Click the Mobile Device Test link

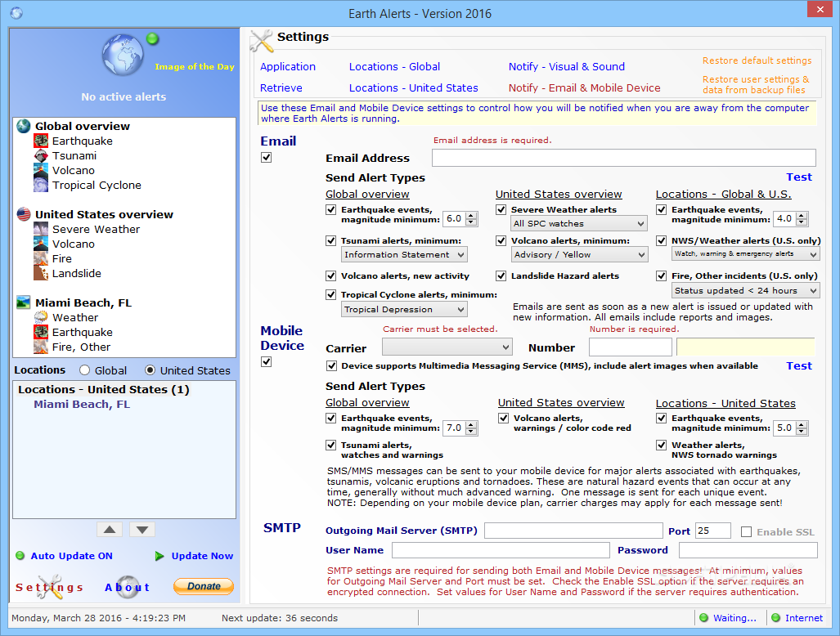(x=799, y=366)
